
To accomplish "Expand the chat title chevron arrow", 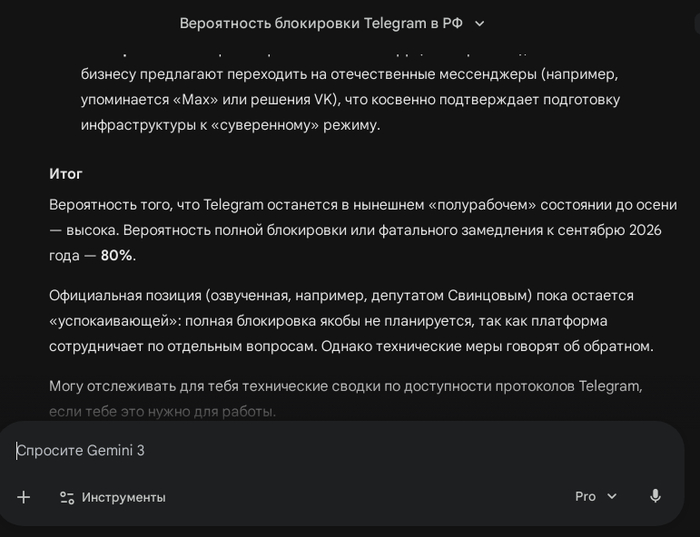I will (480, 23).
